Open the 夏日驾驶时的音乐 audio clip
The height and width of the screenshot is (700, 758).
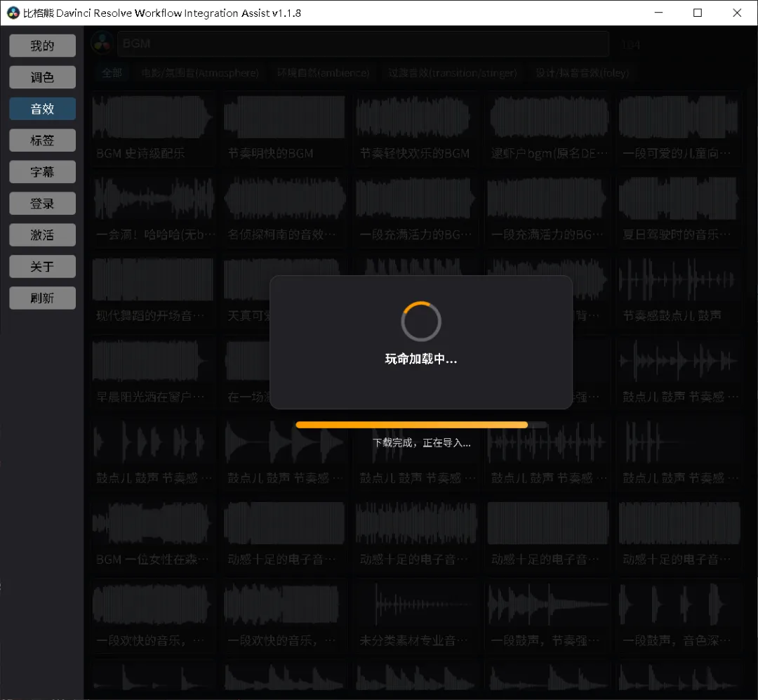(x=679, y=209)
